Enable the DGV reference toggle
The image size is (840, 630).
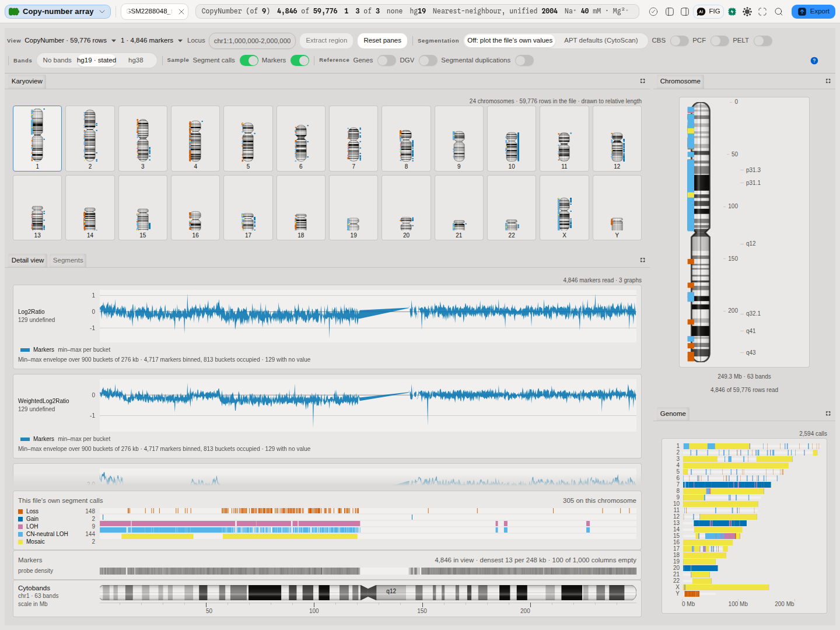pos(428,61)
